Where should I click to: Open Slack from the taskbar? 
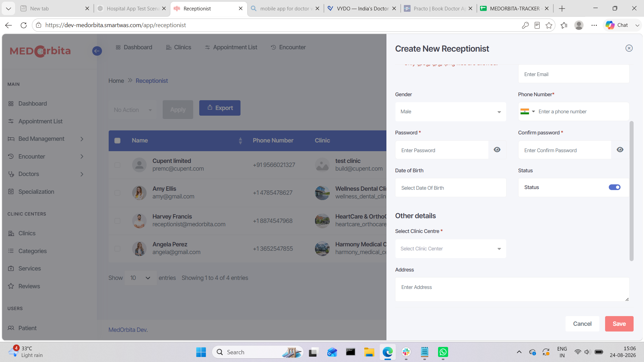(x=406, y=352)
